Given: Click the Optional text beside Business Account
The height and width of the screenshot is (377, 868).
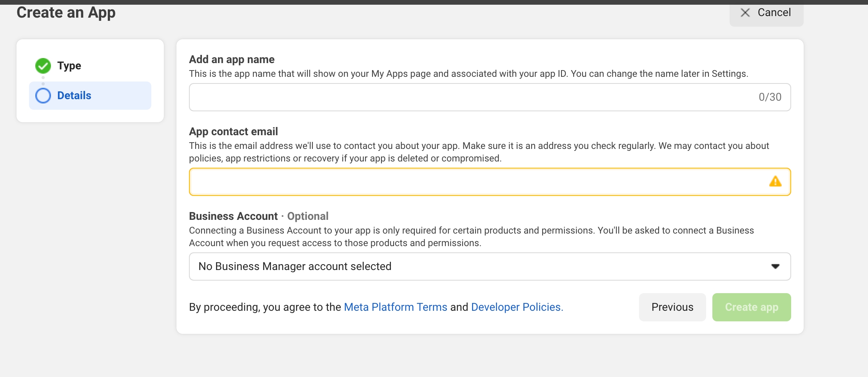Looking at the screenshot, I should coord(308,216).
